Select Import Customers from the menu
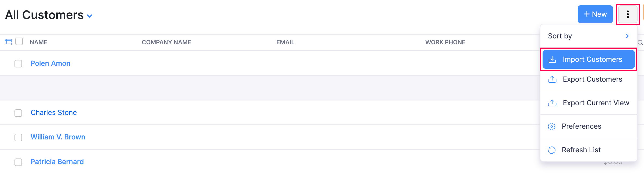Image resolution: width=644 pixels, height=173 pixels. [x=592, y=59]
